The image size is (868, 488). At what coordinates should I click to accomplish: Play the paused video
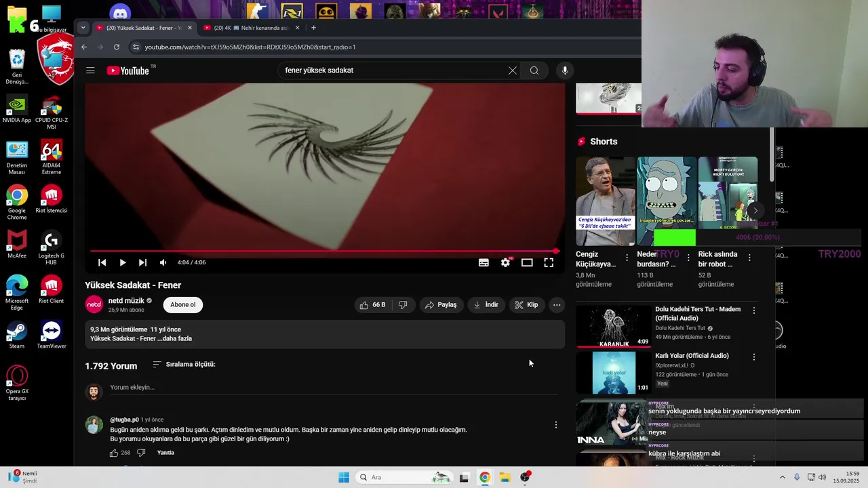[123, 262]
